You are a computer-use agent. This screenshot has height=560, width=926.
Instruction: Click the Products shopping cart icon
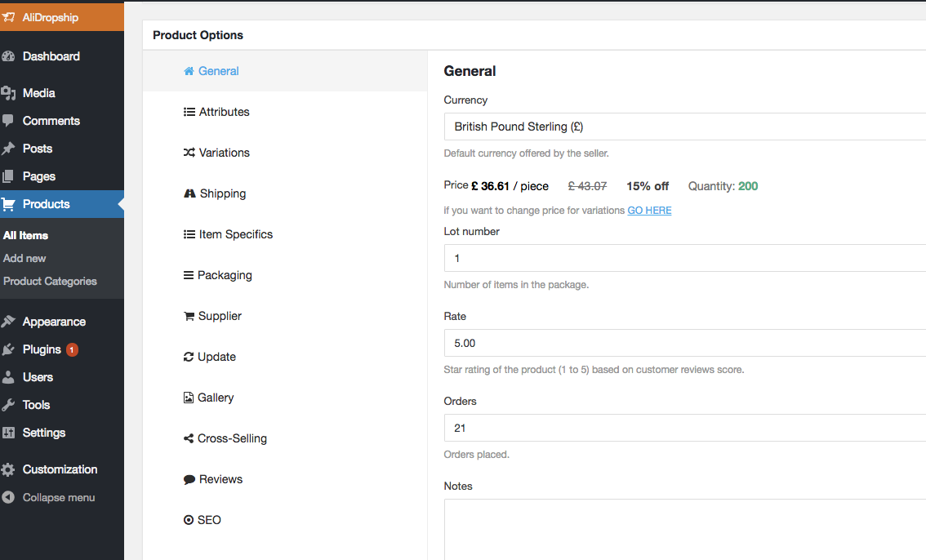(x=8, y=204)
